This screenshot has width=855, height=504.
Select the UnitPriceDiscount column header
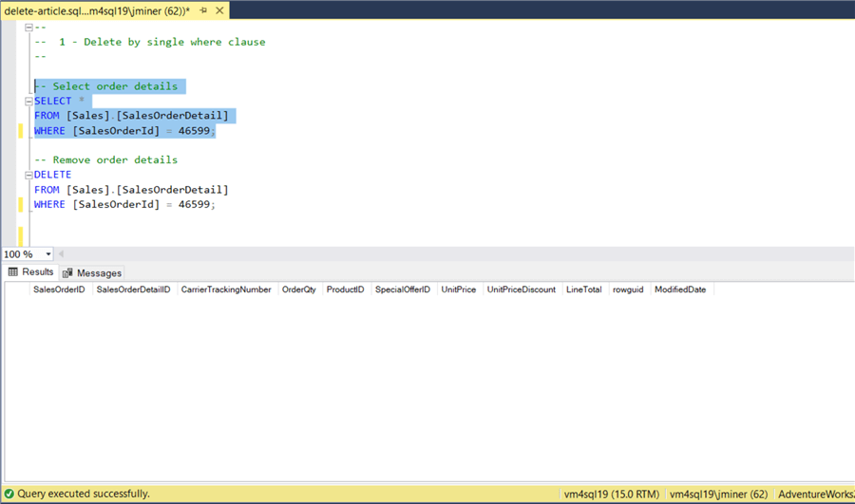(522, 289)
